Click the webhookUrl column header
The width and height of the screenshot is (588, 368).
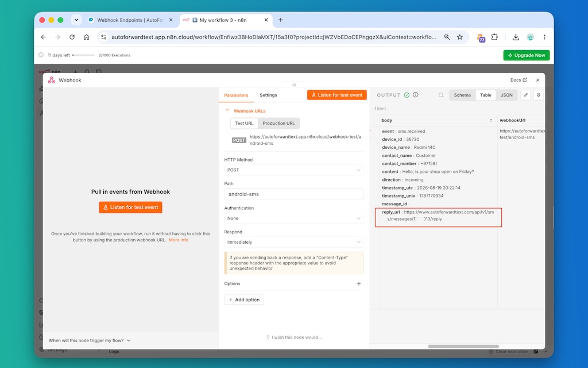(x=512, y=120)
